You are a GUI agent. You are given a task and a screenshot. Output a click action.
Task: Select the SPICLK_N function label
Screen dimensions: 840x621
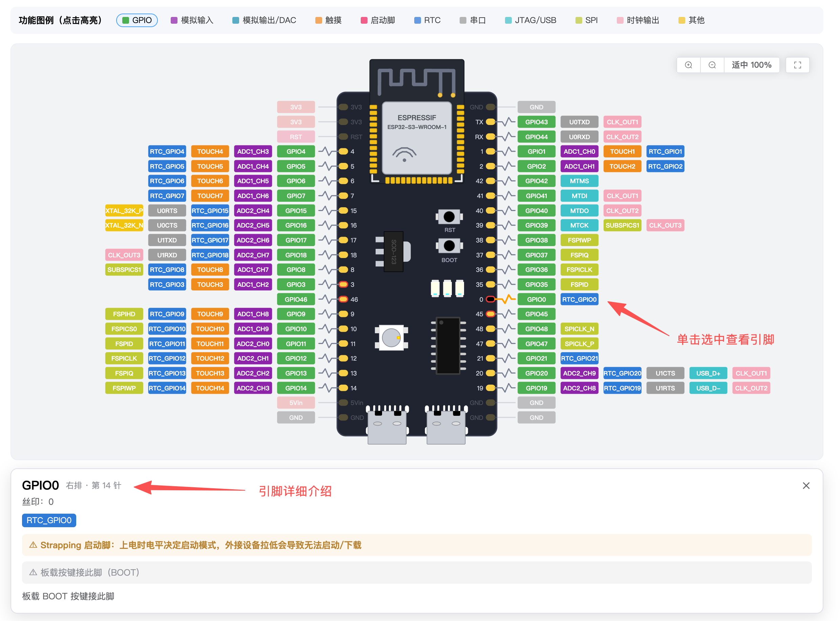(x=579, y=329)
